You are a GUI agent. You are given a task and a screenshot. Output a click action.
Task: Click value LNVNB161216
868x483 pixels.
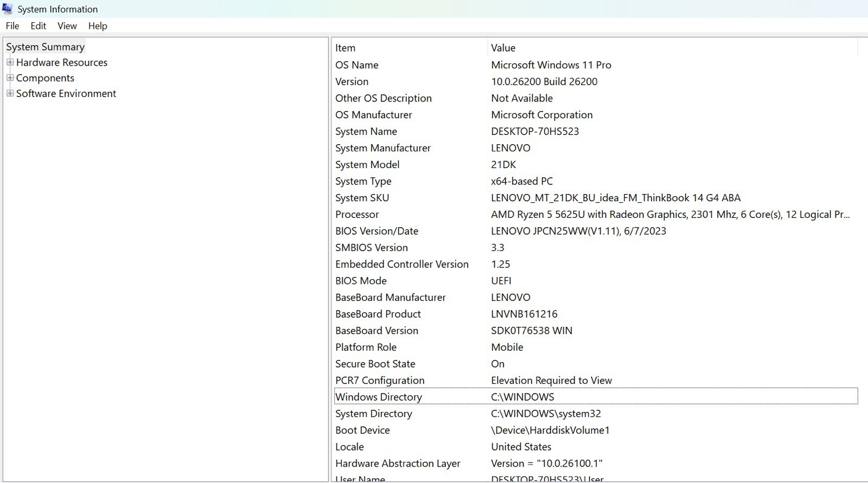524,314
